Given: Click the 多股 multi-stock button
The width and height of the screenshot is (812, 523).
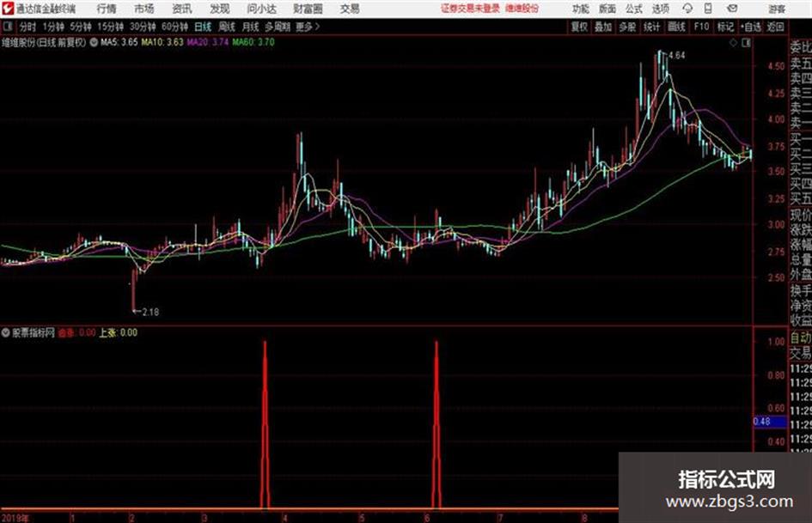Looking at the screenshot, I should (x=627, y=27).
